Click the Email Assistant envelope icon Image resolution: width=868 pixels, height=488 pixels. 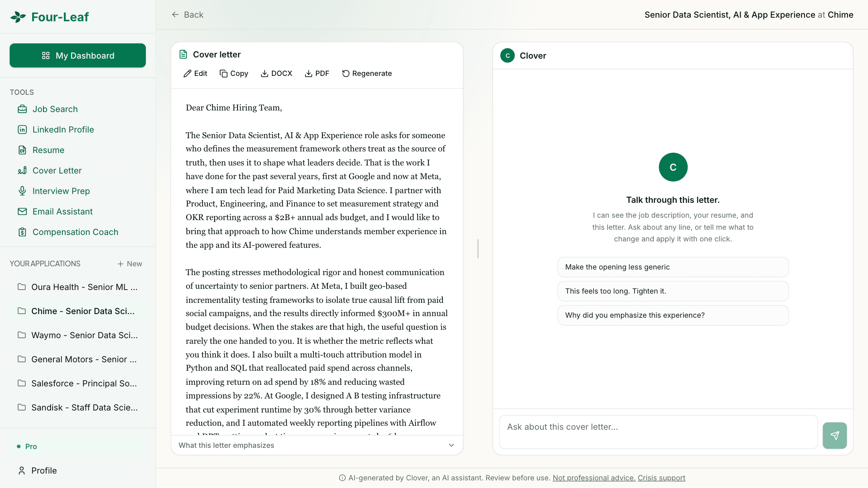pyautogui.click(x=23, y=212)
